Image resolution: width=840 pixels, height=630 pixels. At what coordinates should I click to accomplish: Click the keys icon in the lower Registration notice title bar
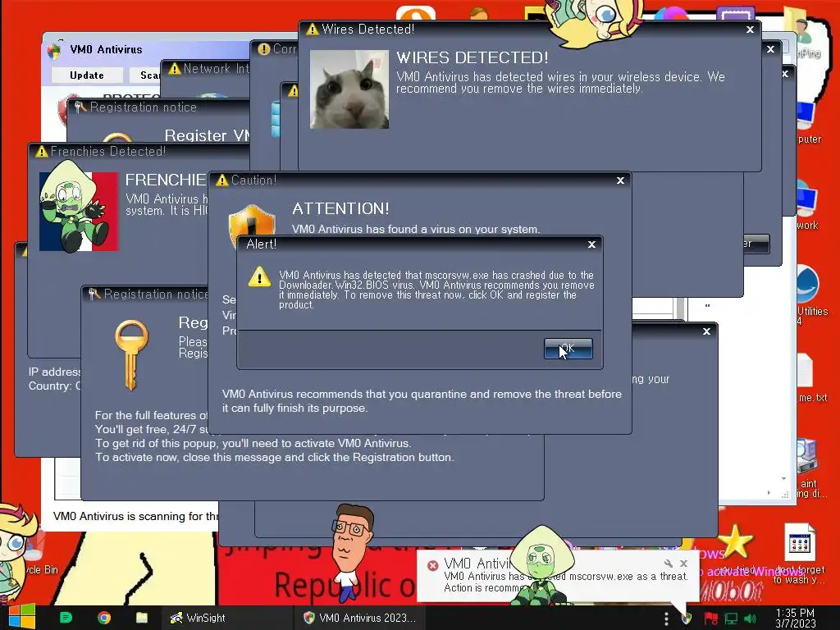94,294
